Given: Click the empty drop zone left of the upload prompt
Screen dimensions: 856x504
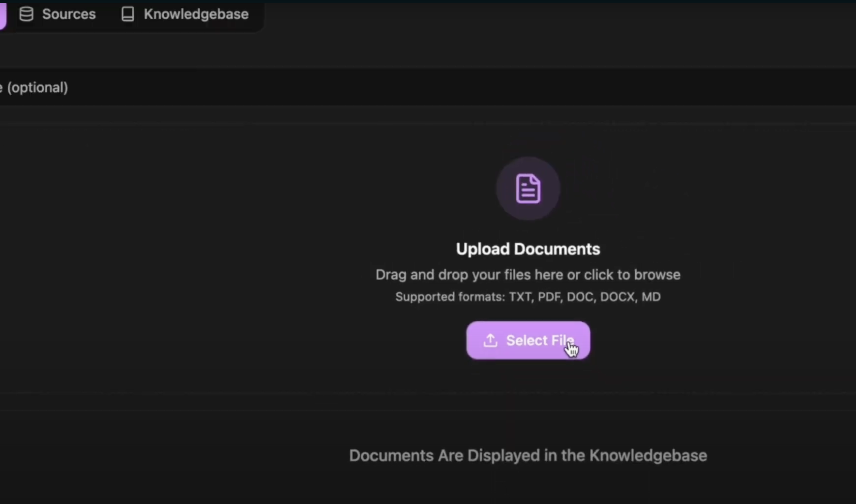Looking at the screenshot, I should [x=170, y=258].
